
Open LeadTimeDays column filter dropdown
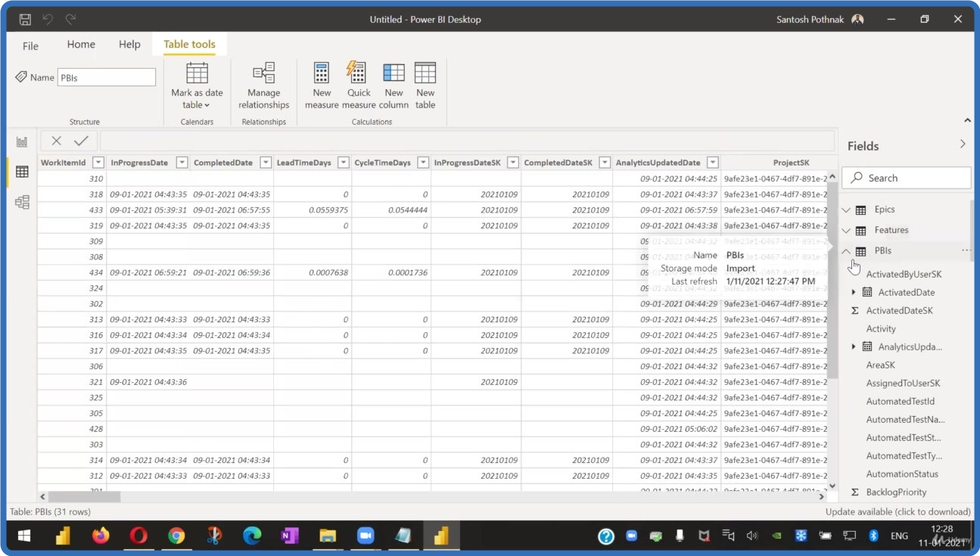point(344,163)
